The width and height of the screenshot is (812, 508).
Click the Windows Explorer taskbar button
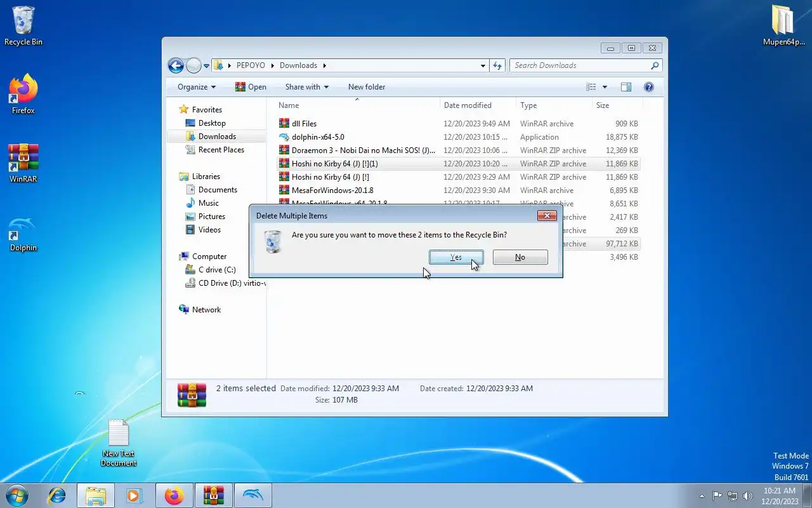96,495
